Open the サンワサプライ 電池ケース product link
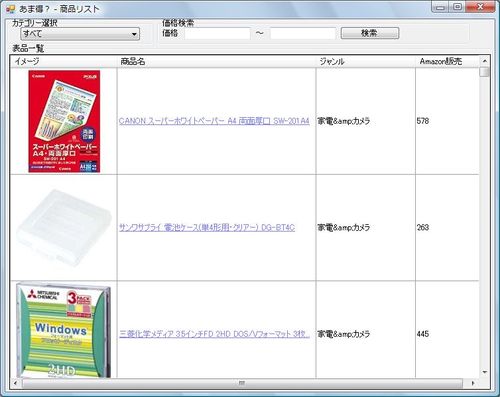 tap(207, 228)
